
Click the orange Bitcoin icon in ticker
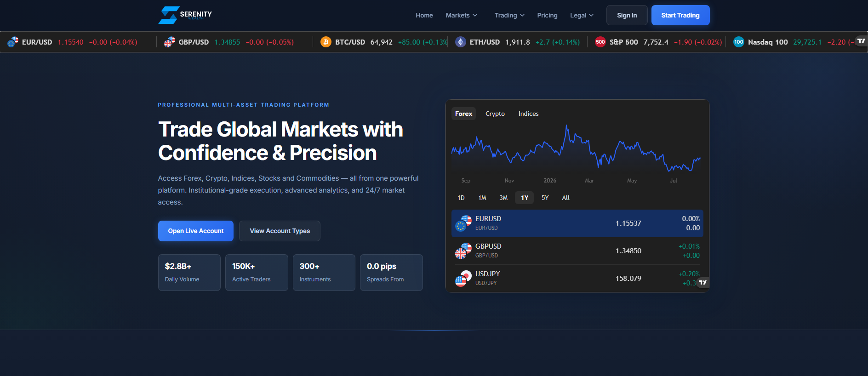tap(326, 42)
